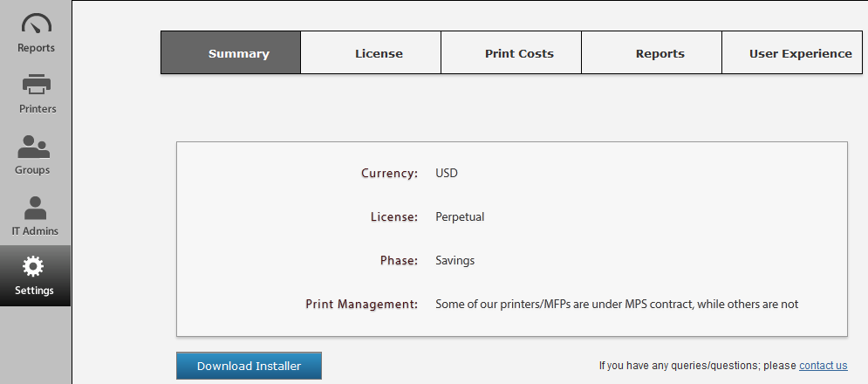Switch to the User Experience tab
Image resolution: width=868 pixels, height=384 pixels.
792,52
